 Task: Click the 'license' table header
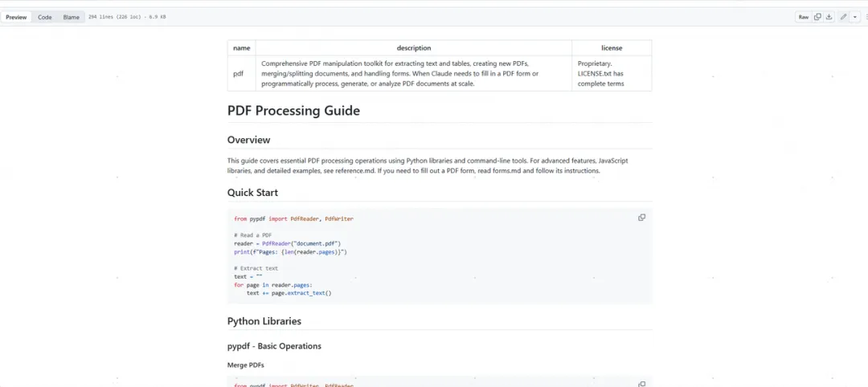[612, 48]
